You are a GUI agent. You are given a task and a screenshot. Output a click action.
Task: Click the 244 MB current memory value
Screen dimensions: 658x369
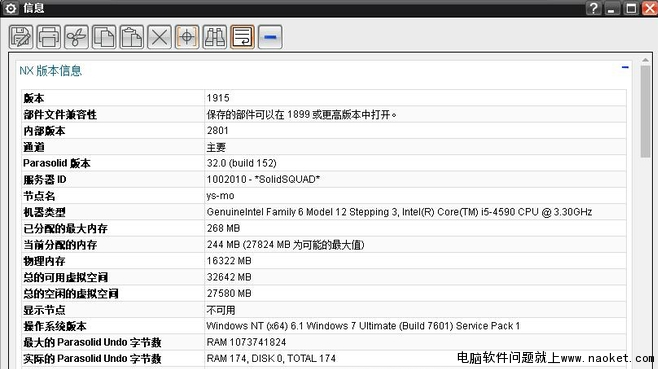pos(285,245)
